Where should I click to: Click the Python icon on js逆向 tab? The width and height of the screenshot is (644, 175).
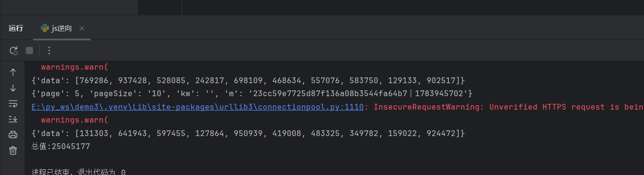click(x=45, y=28)
